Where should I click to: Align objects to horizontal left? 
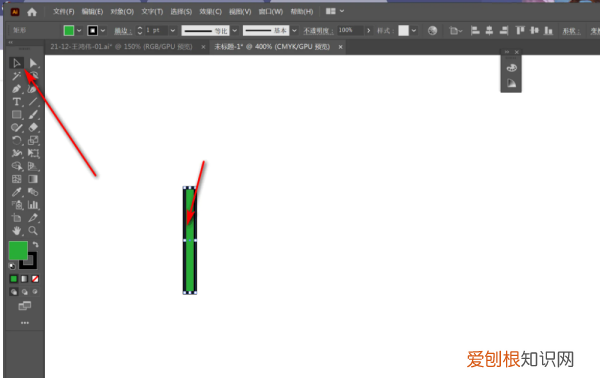pyautogui.click(x=475, y=31)
